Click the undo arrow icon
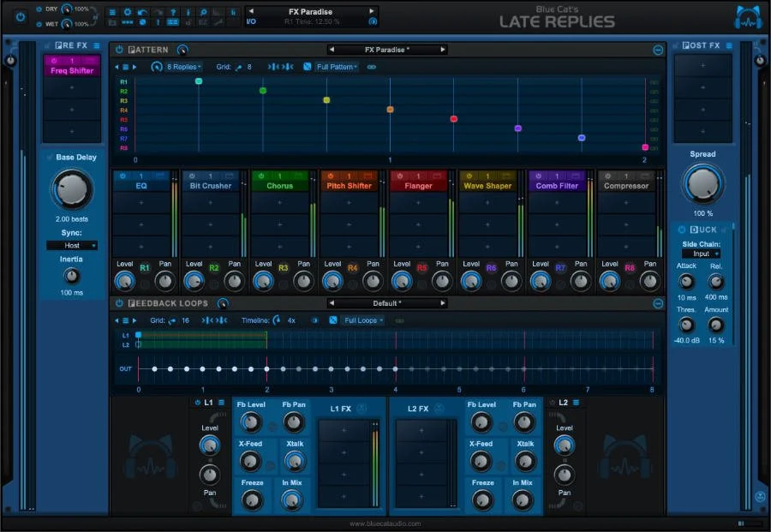Viewport: 771px width, 532px height. pos(142,12)
